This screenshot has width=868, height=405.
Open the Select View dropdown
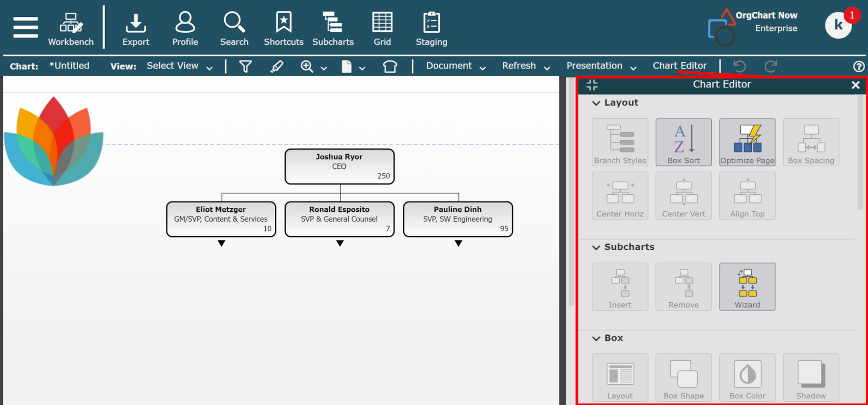179,66
